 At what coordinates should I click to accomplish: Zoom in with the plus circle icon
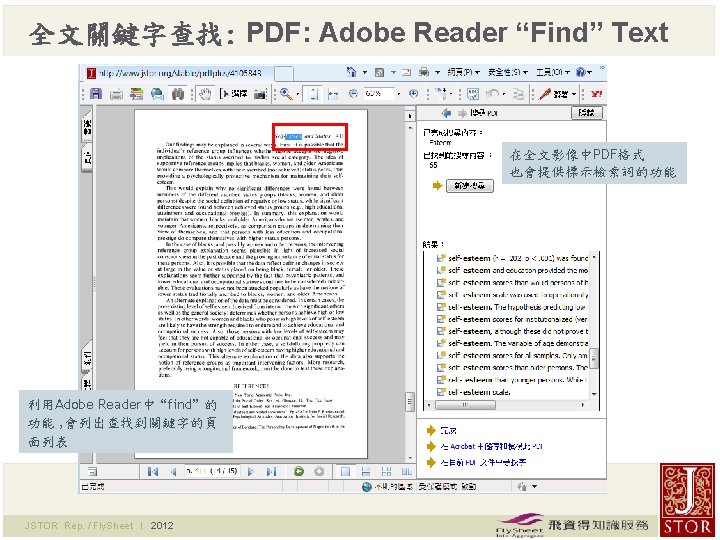click(x=414, y=94)
